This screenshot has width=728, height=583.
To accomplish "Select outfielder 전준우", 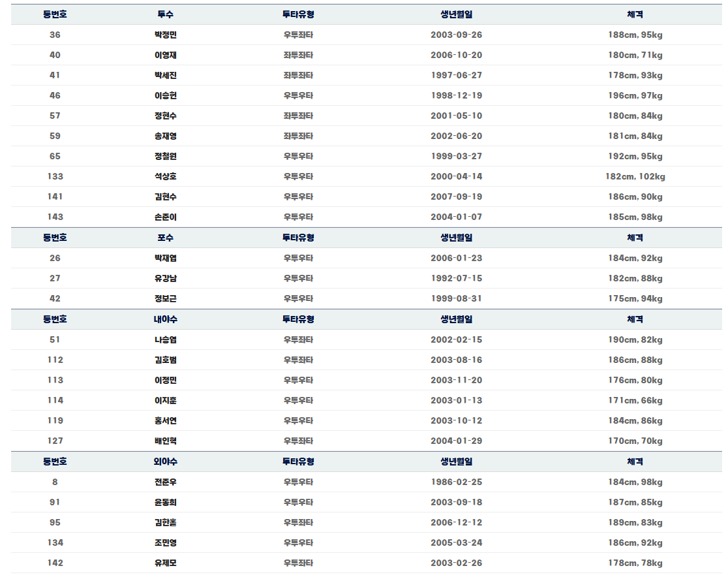I will [165, 482].
